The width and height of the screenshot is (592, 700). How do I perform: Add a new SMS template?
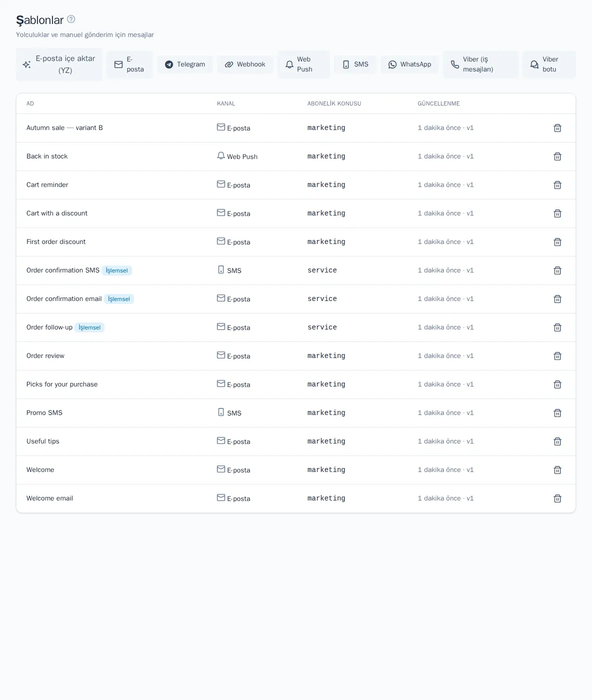(x=355, y=64)
